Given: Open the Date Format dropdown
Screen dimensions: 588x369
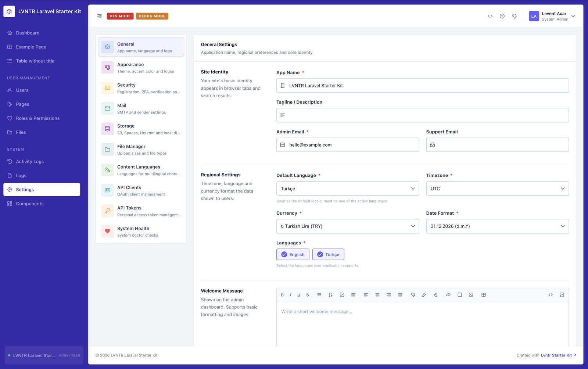Looking at the screenshot, I should [497, 226].
